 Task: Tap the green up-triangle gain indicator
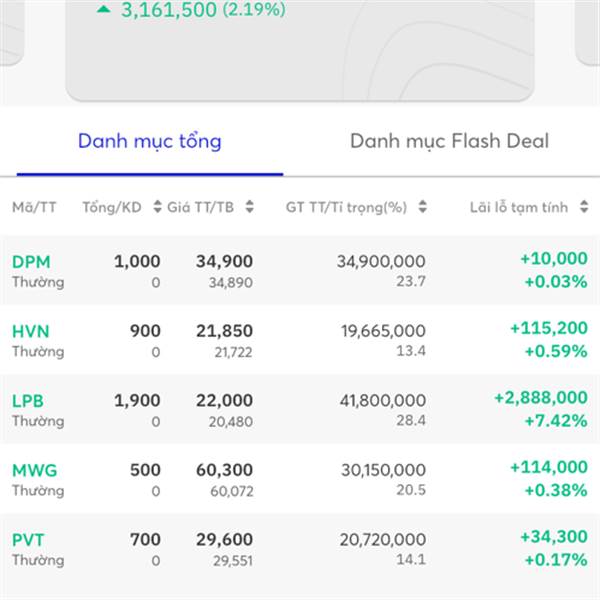pyautogui.click(x=103, y=10)
